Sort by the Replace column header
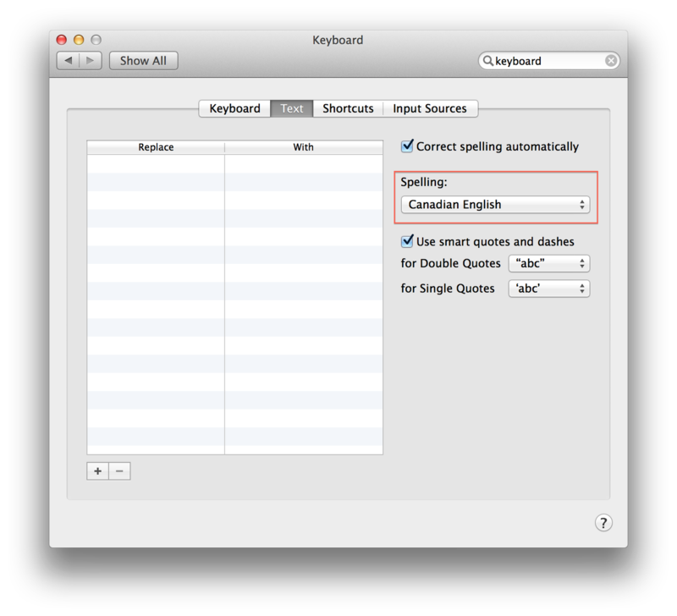This screenshot has width=677, height=616. click(156, 147)
